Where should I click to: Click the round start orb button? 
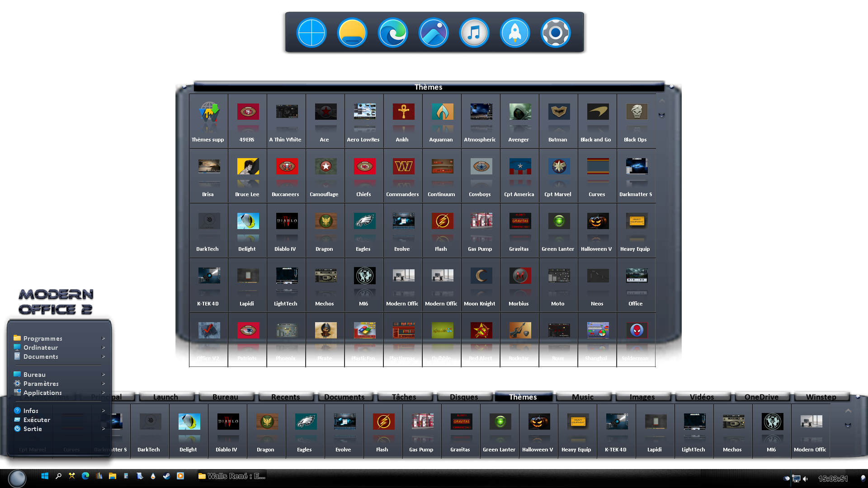coord(17,478)
